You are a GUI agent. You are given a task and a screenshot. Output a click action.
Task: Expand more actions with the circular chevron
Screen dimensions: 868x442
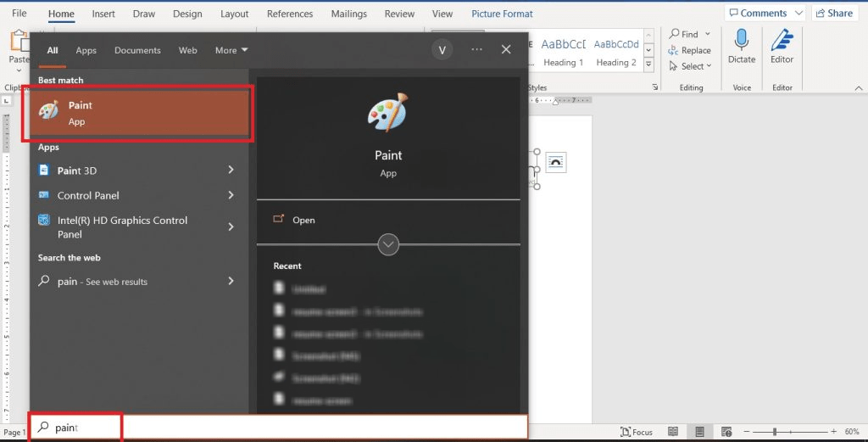pos(388,244)
